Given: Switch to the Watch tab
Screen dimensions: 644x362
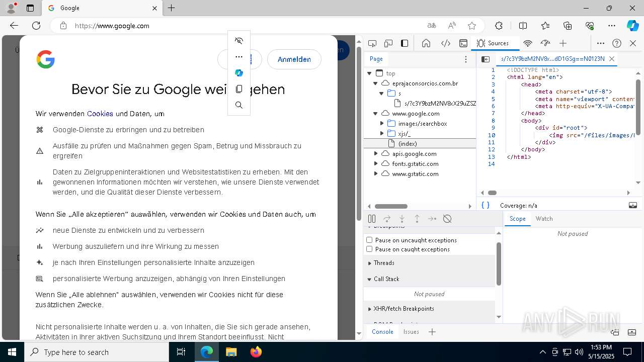Looking at the screenshot, I should [544, 219].
